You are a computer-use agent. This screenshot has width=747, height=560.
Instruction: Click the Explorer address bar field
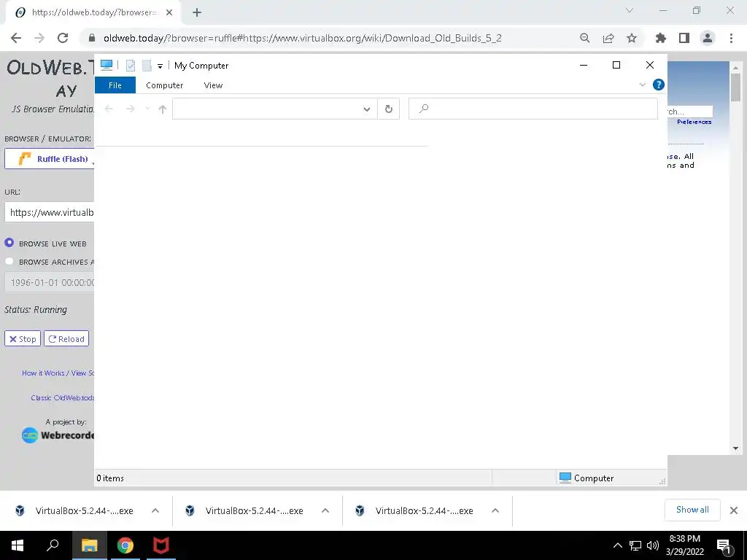point(267,109)
